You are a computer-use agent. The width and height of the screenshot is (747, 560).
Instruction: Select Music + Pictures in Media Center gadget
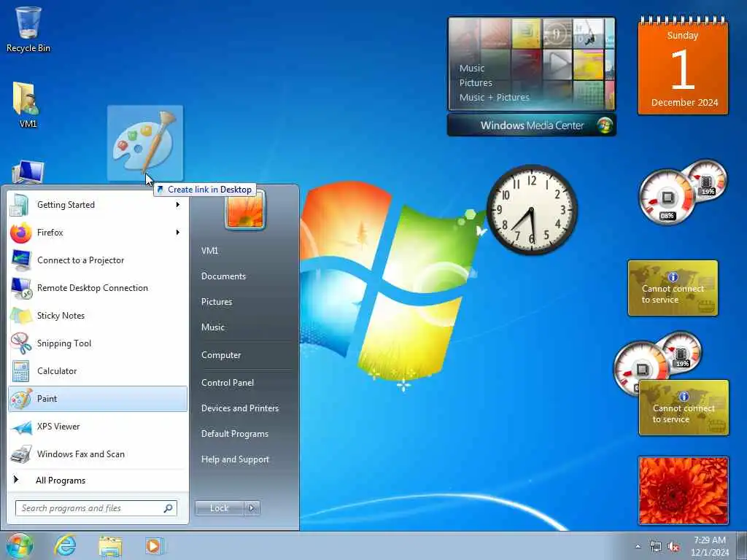tap(495, 98)
